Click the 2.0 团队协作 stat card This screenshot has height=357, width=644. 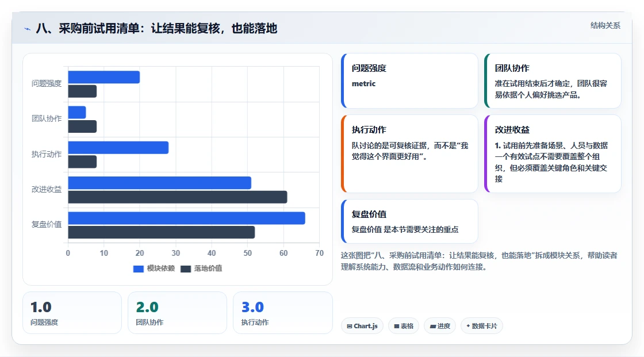[178, 313]
